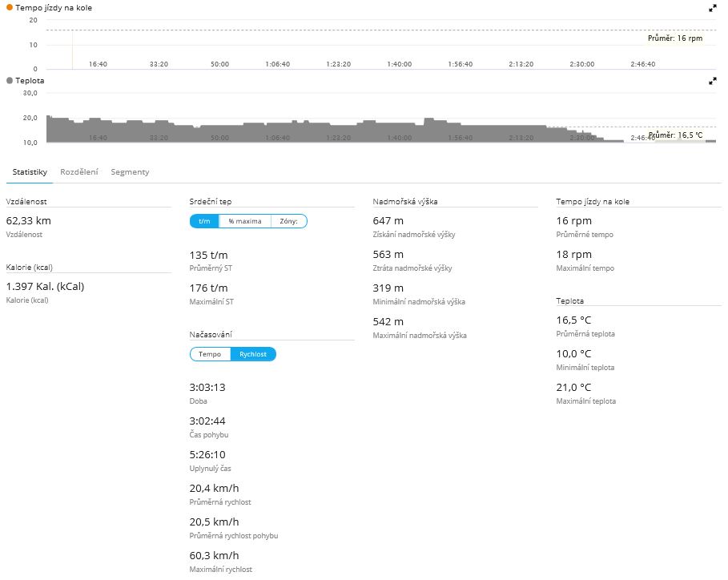Expand the Teplota chart to fullscreen

pos(713,81)
